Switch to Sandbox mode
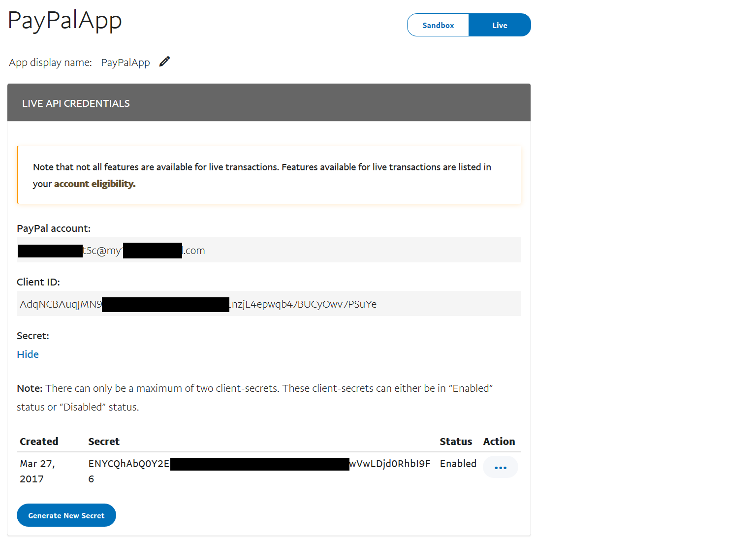 pyautogui.click(x=438, y=25)
